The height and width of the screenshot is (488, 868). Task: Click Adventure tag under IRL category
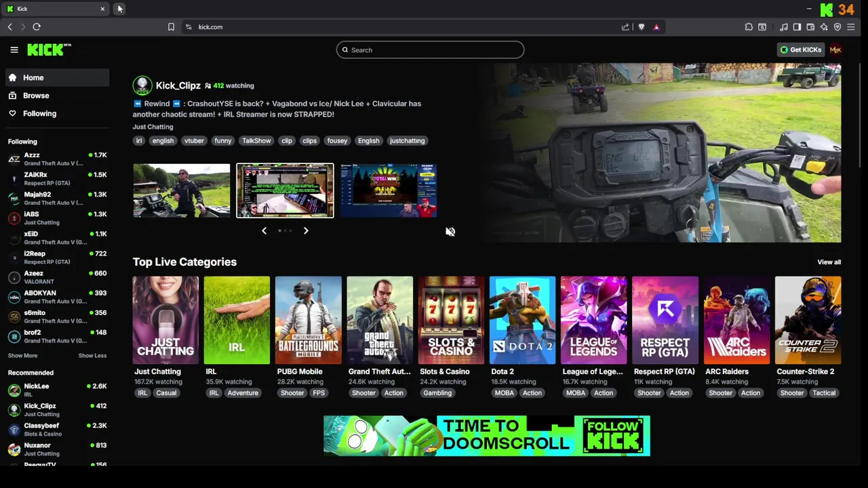pos(243,393)
